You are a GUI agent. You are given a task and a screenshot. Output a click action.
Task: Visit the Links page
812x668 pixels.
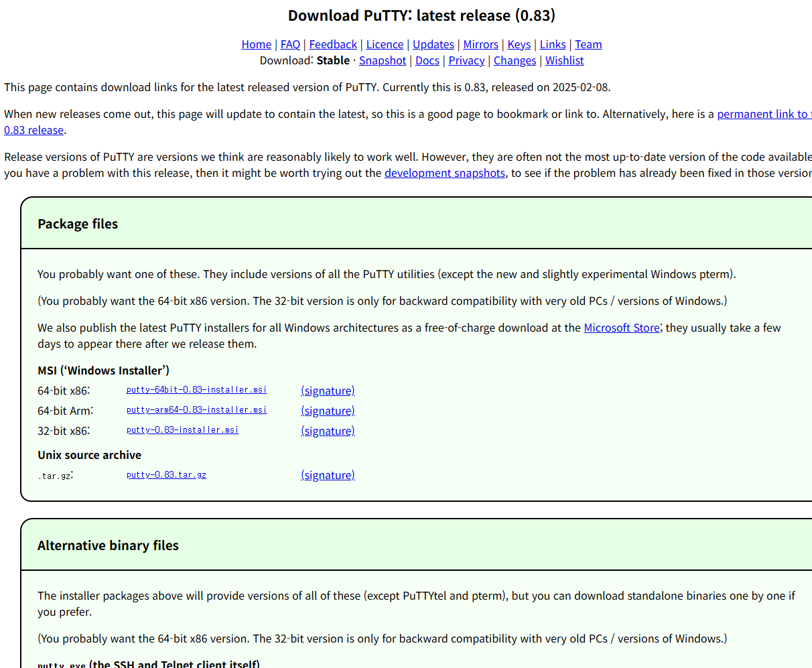[x=553, y=44]
